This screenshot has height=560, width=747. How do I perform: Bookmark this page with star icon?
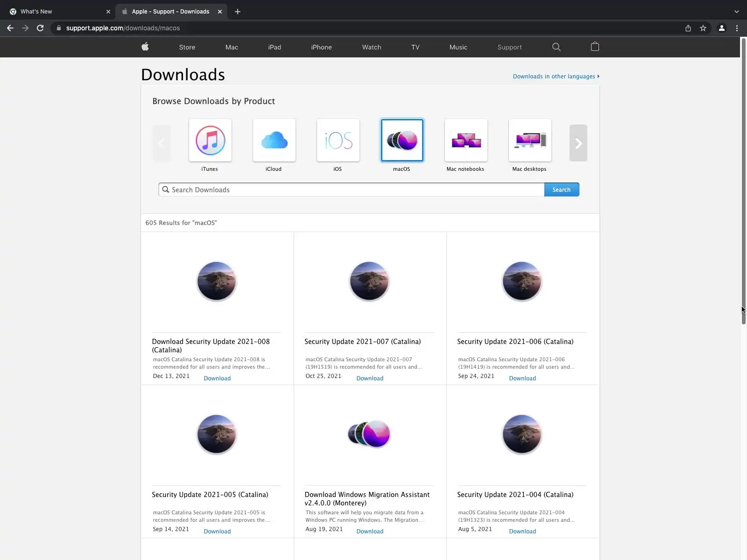(x=703, y=28)
